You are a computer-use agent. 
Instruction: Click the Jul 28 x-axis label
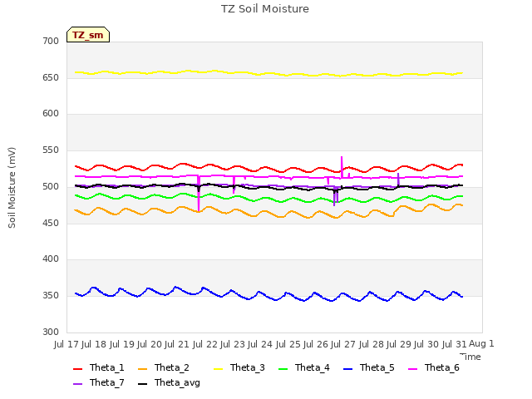pos(372,344)
